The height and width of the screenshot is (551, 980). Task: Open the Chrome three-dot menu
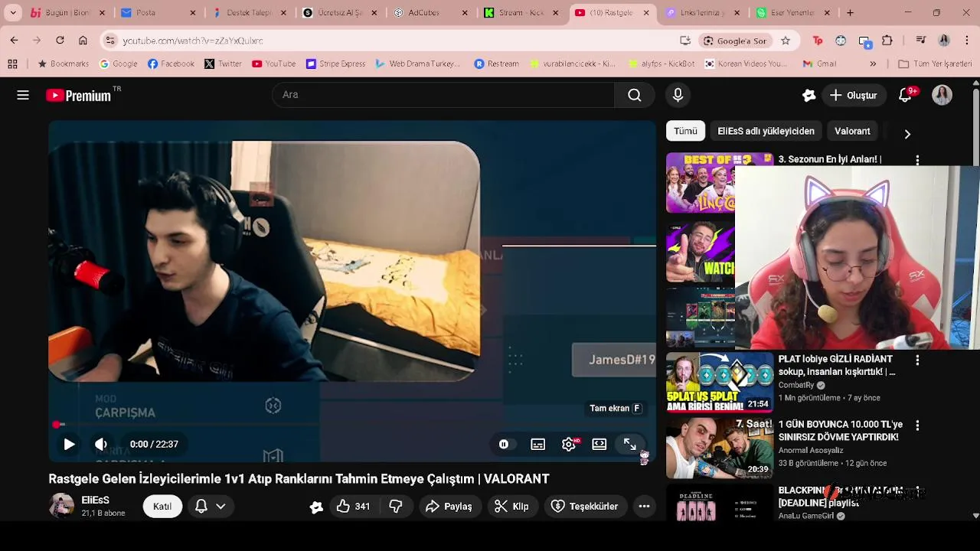[x=967, y=41]
